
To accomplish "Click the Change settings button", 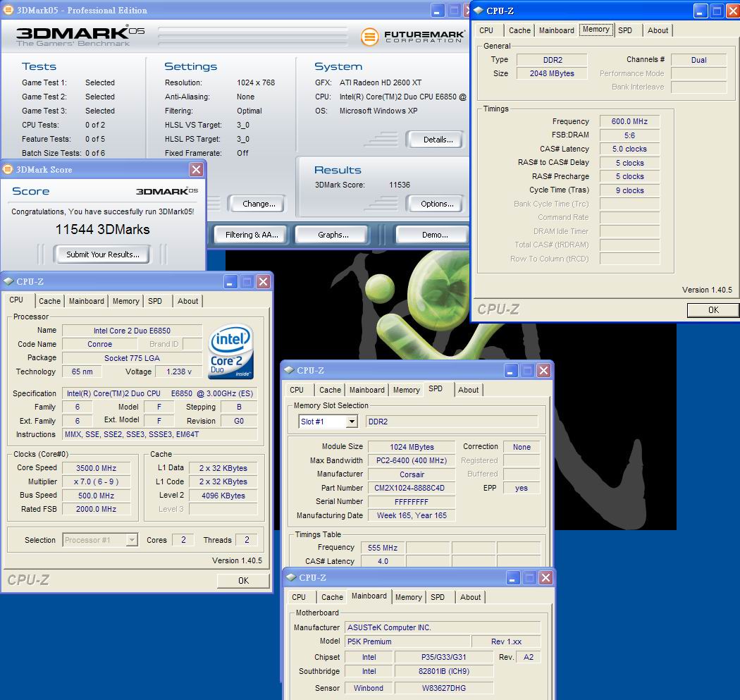I will tap(259, 204).
